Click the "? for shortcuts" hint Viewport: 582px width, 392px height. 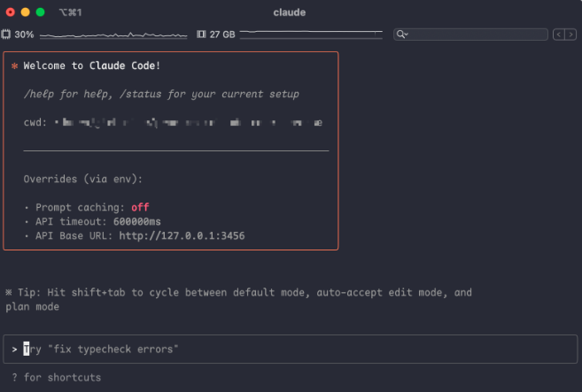point(56,378)
